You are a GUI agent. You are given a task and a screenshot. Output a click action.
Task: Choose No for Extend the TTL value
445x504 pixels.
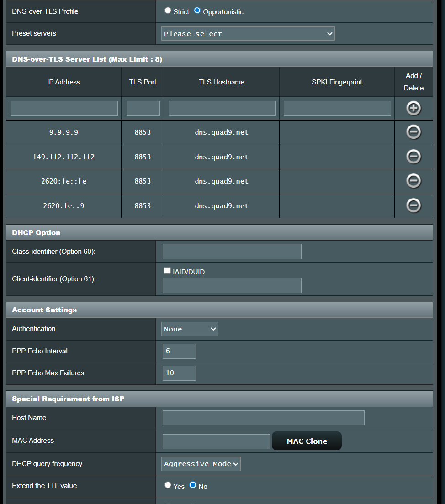tap(193, 485)
